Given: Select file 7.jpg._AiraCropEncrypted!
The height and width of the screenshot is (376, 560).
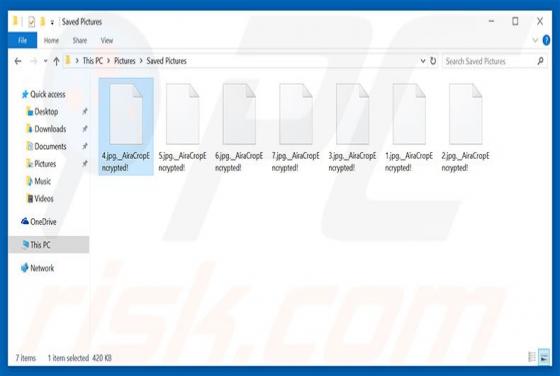Looking at the screenshot, I should click(x=296, y=127).
